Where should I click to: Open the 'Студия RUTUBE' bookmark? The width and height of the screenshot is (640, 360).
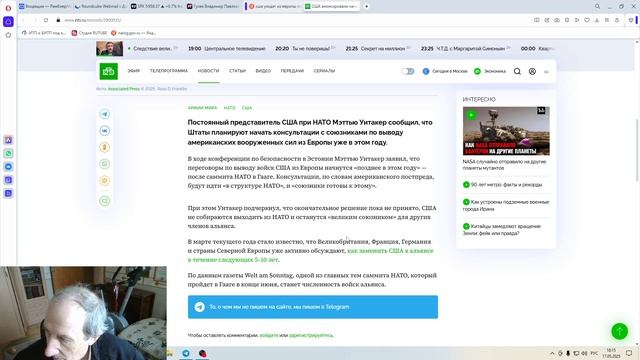pyautogui.click(x=89, y=33)
